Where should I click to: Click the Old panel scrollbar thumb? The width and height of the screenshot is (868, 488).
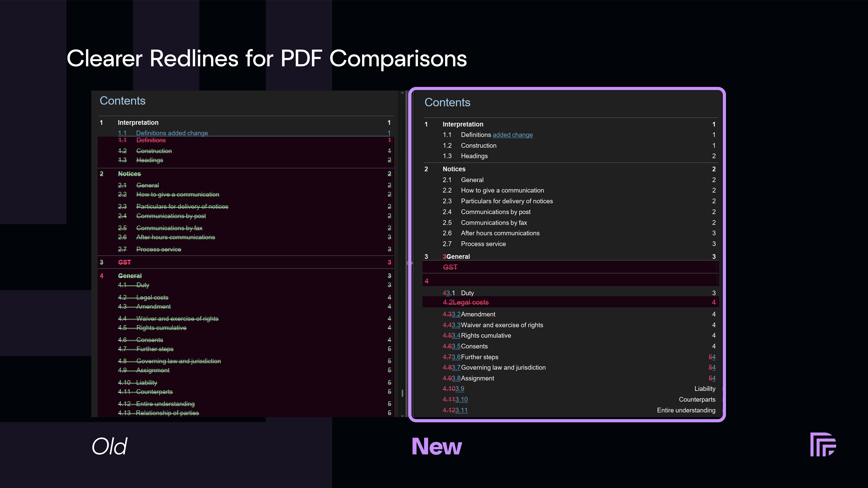pos(402,393)
